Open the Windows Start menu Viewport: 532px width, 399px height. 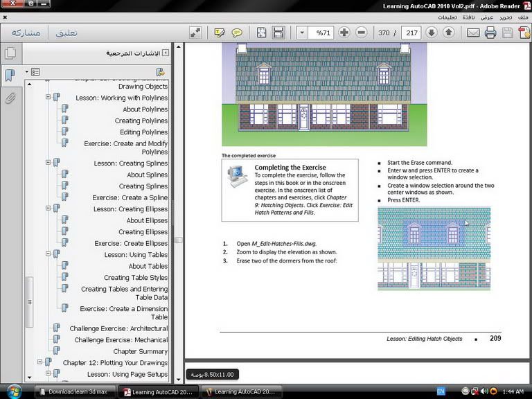pyautogui.click(x=14, y=392)
